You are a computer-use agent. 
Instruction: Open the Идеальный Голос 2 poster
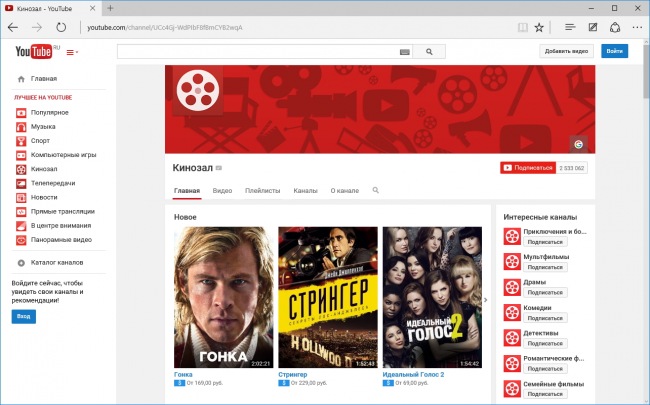432,297
